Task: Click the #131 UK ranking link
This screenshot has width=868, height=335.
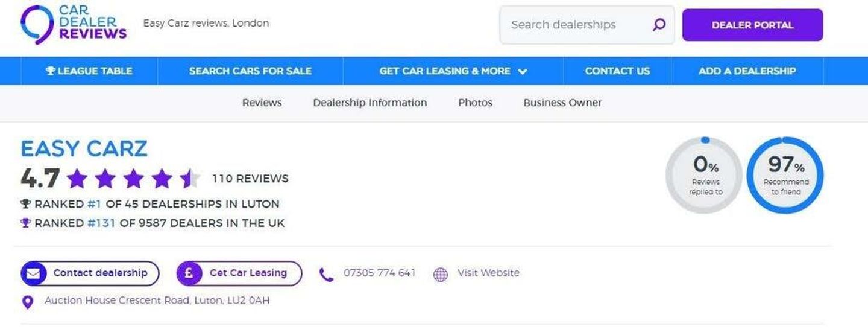Action: coord(101,223)
